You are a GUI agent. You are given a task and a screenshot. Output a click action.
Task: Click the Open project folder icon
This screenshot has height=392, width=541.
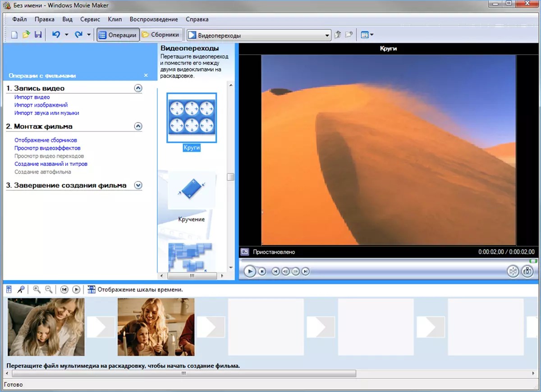pos(26,35)
